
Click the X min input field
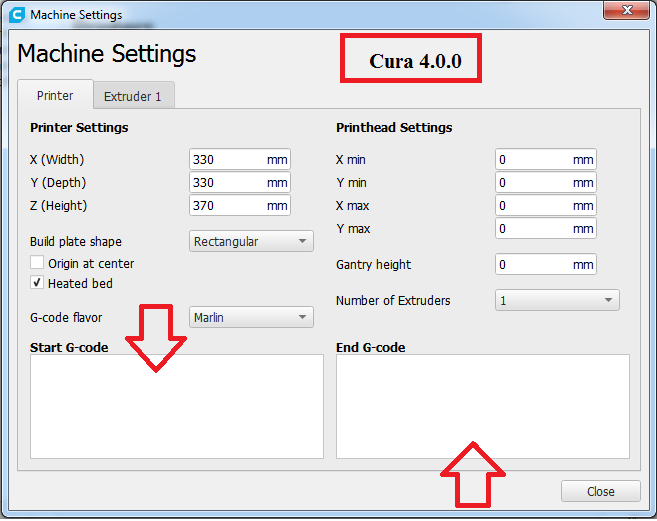546,159
